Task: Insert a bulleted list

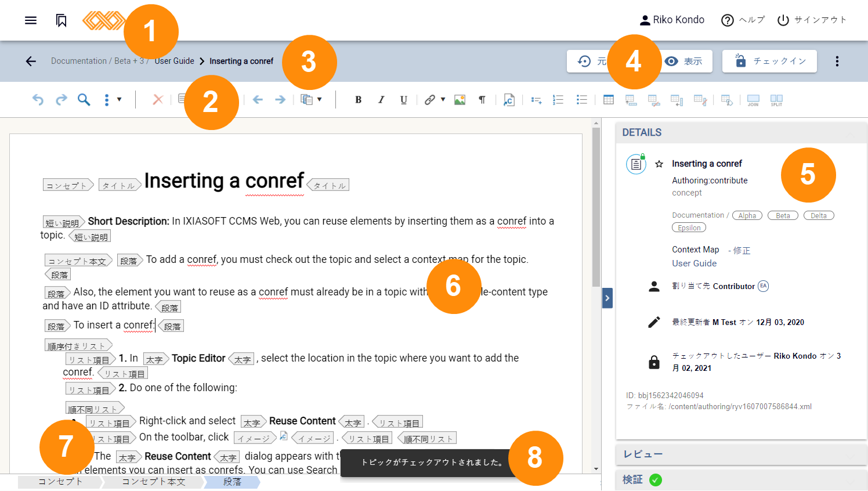Action: (582, 100)
